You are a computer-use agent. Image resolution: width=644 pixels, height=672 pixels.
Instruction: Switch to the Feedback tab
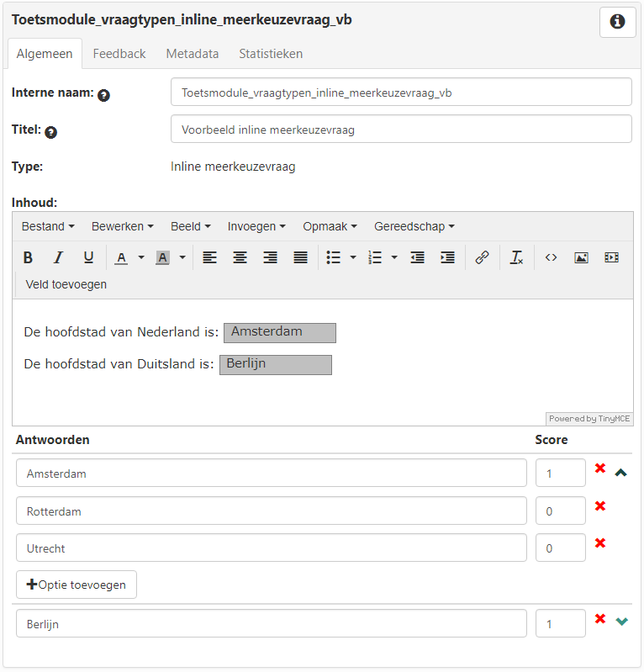[119, 54]
